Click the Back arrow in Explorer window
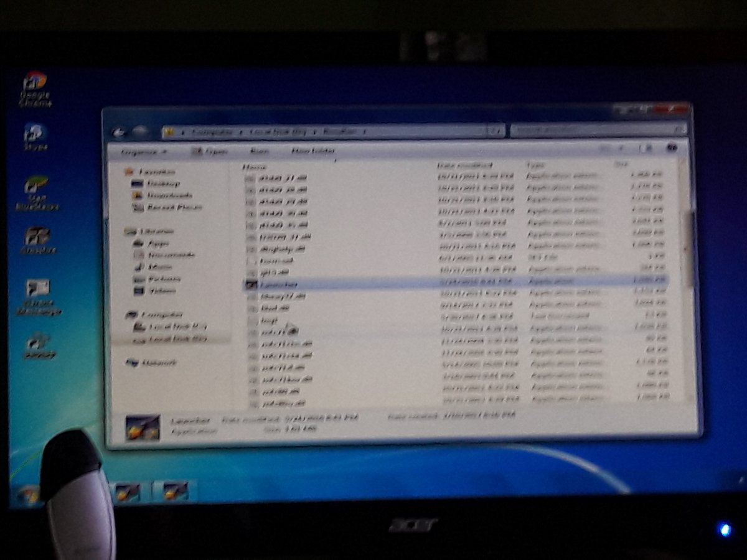Viewport: 747px width, 560px height. point(120,132)
